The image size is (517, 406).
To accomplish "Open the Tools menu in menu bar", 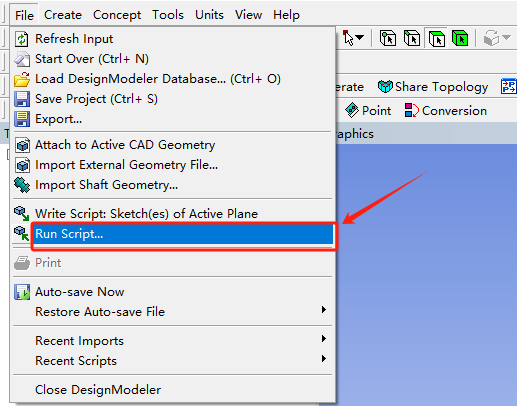I will [x=168, y=15].
